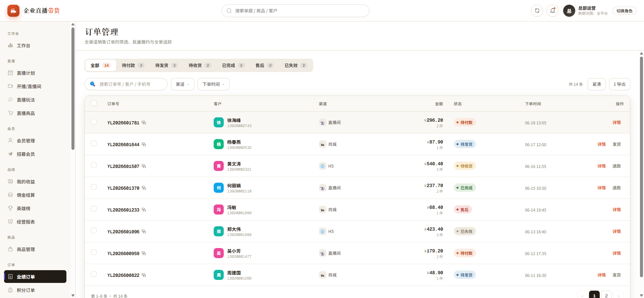Copy order number YL2026600822

click(x=144, y=275)
